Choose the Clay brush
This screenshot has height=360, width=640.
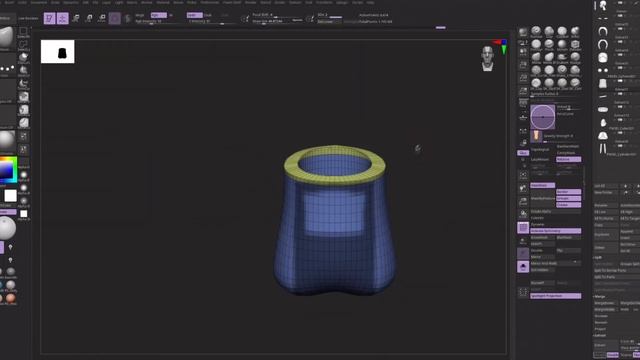pos(549,31)
